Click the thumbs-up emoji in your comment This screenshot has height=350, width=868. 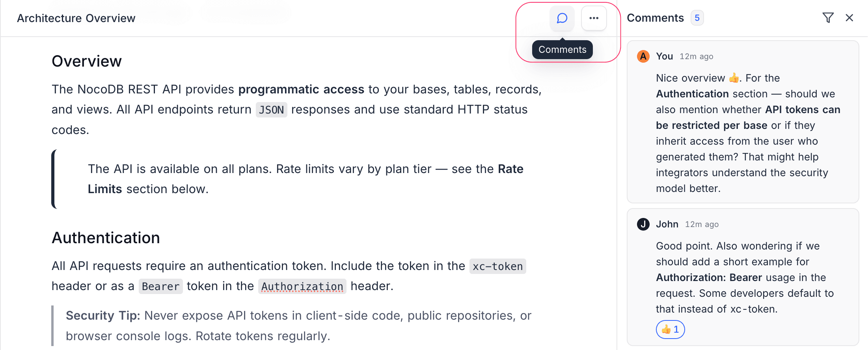[734, 78]
